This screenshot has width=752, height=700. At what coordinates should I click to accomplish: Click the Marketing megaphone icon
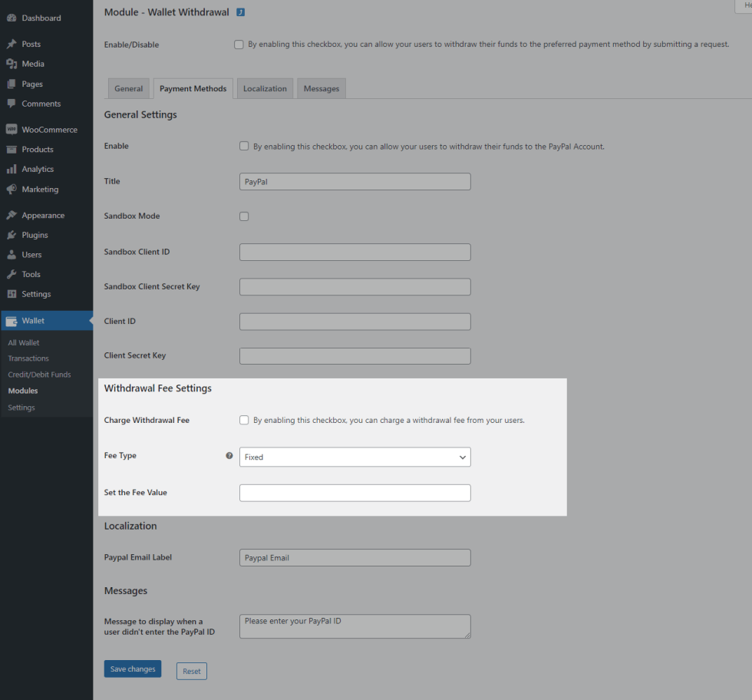(x=12, y=189)
